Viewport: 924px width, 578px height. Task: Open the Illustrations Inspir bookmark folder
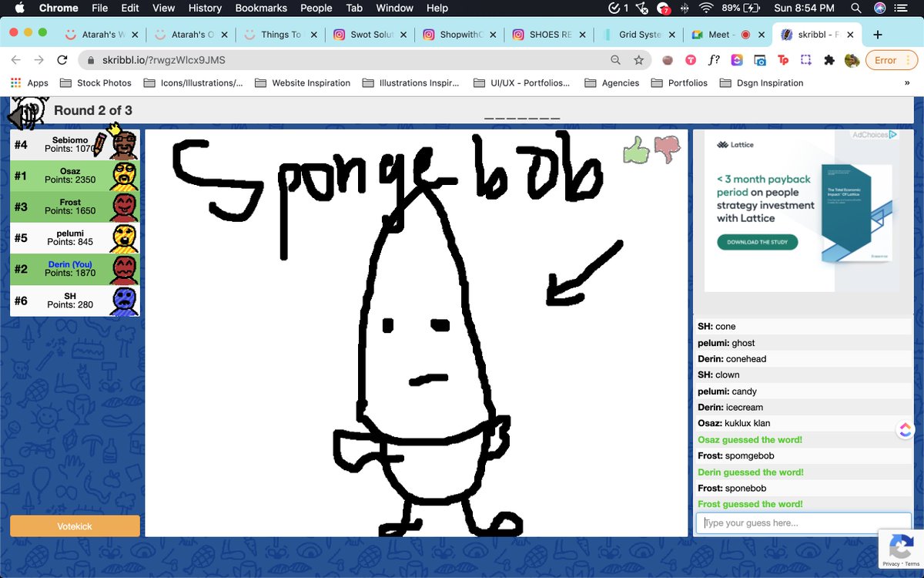(410, 83)
